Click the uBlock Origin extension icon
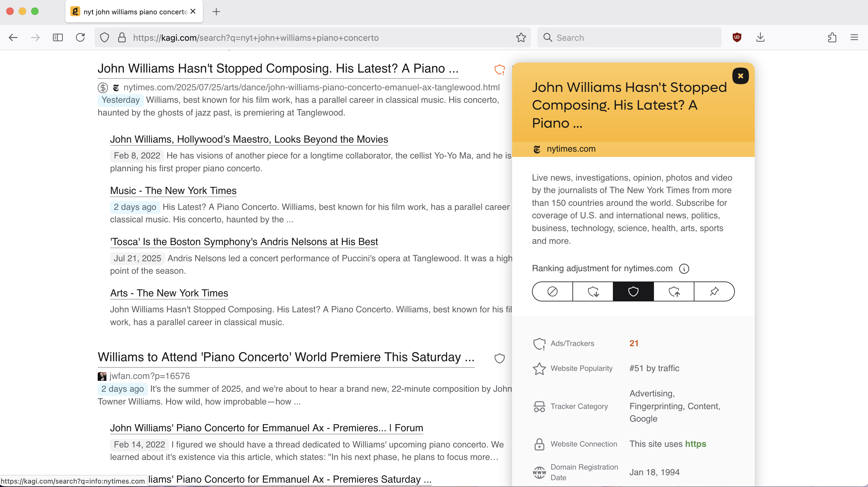Image resolution: width=868 pixels, height=487 pixels. click(737, 37)
